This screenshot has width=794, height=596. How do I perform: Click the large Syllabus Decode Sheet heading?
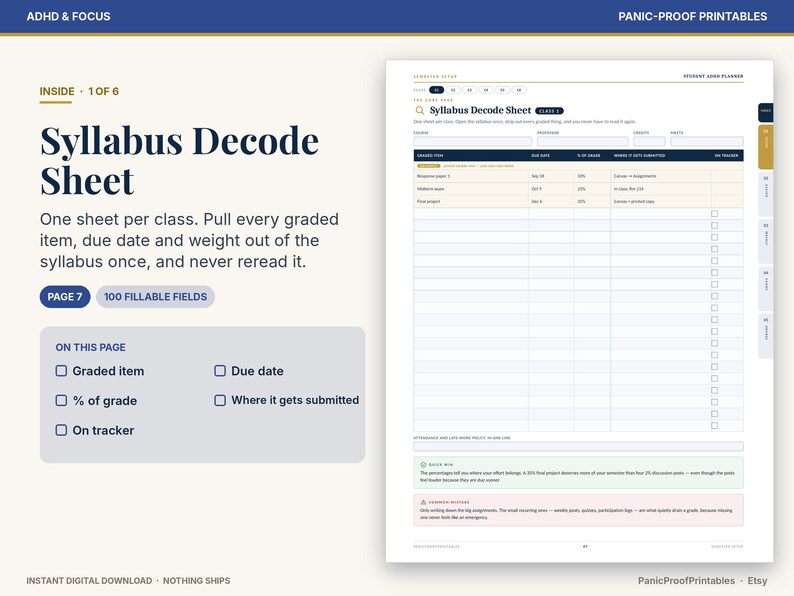(x=179, y=160)
